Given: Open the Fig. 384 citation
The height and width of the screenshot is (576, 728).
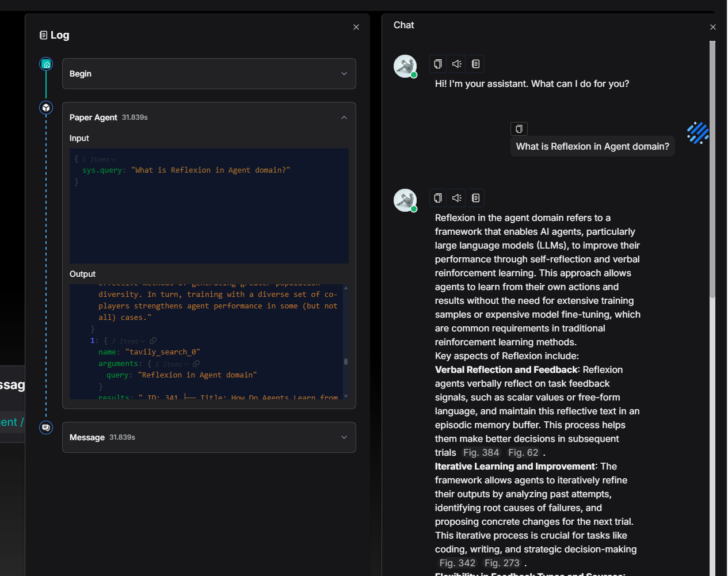Looking at the screenshot, I should click(481, 453).
